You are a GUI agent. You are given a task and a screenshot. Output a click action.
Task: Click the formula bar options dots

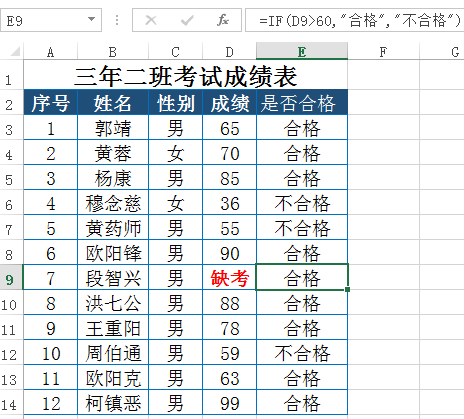[x=117, y=20]
